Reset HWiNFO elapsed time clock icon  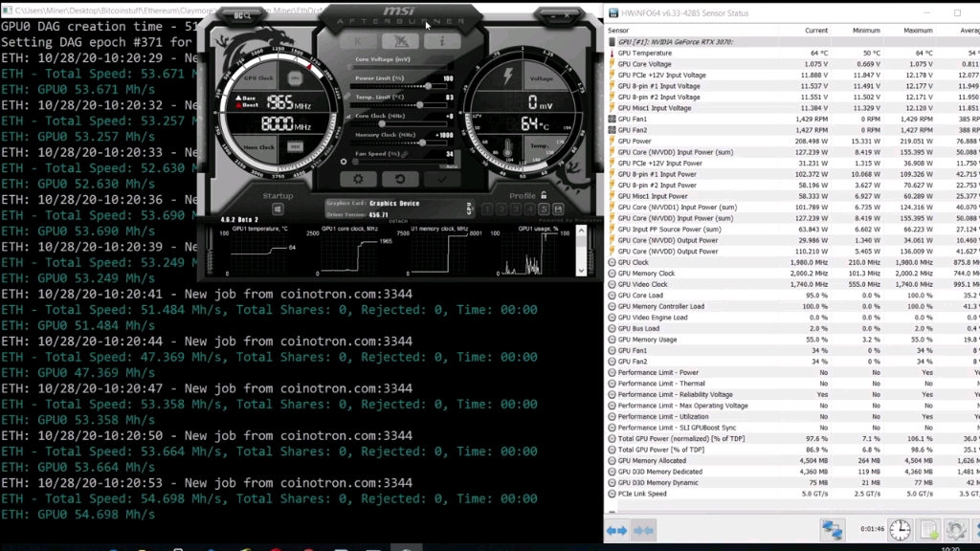click(x=900, y=530)
